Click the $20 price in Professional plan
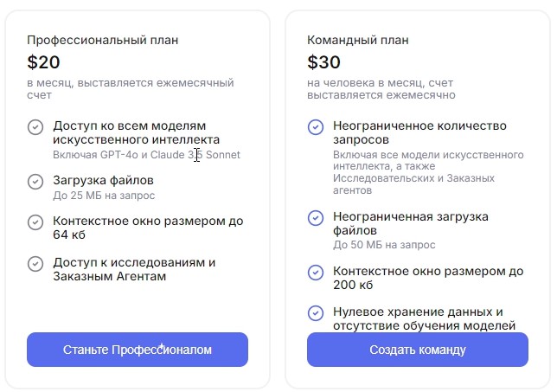The image size is (557, 392). (43, 62)
